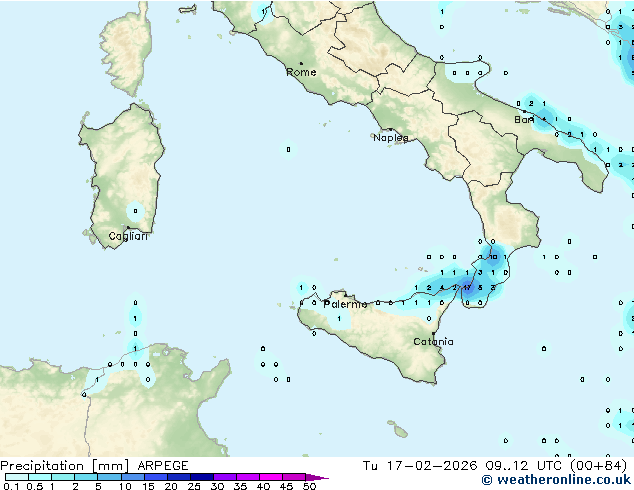Click the legend value 0.1
The width and height of the screenshot is (634, 490).
(x=11, y=486)
